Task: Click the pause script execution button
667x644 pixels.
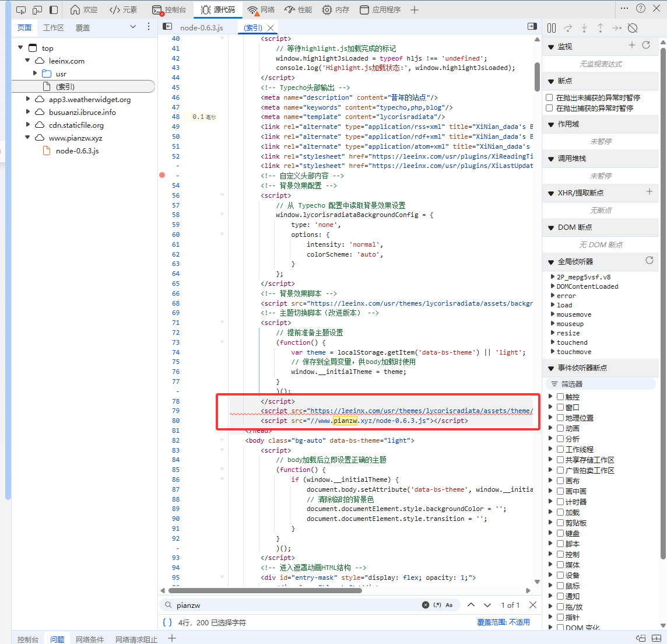Action: pos(552,28)
